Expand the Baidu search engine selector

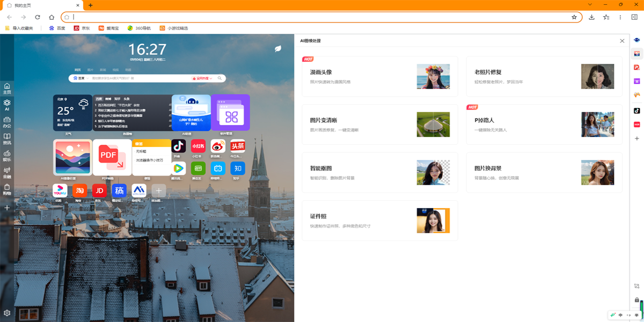coord(80,78)
